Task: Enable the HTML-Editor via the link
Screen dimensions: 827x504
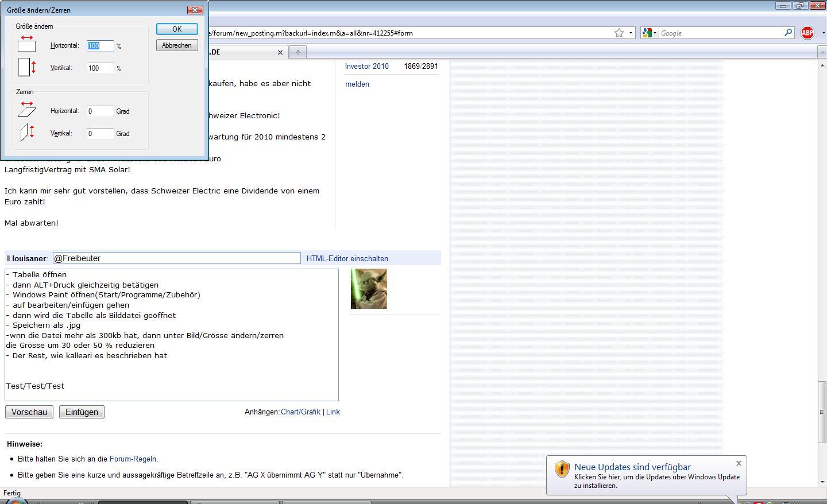Action: point(347,258)
